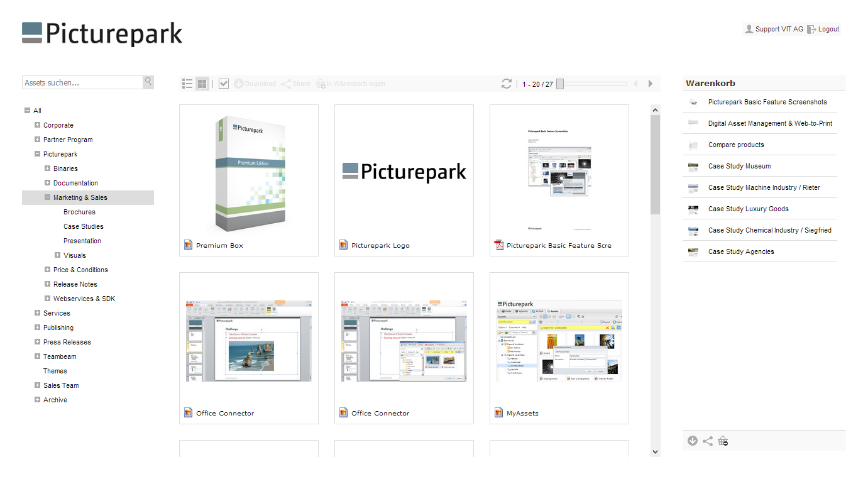Click the thumbnail size slider handle

click(560, 84)
